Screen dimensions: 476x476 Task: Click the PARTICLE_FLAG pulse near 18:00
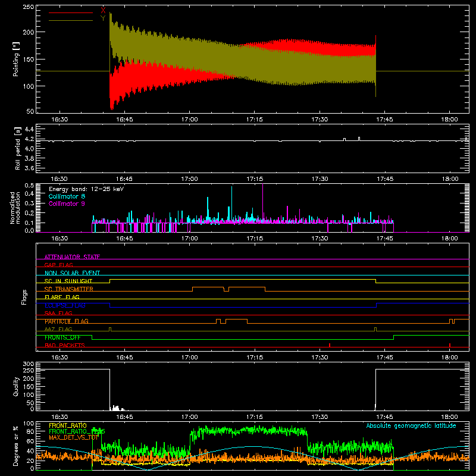click(452, 321)
